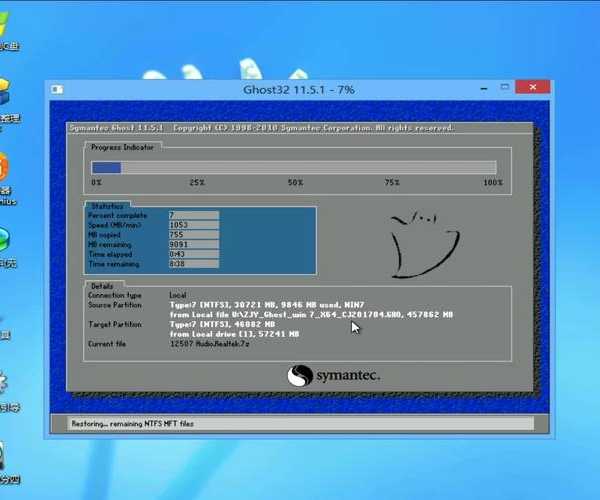The height and width of the screenshot is (500, 600).
Task: Click the Target Partition label
Action: tap(115, 324)
